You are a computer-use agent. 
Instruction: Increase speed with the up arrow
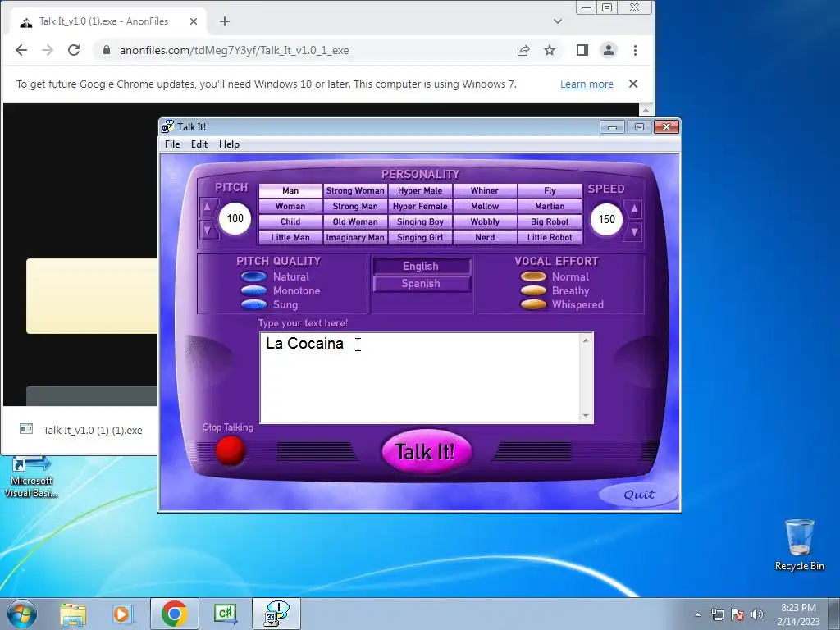(634, 209)
